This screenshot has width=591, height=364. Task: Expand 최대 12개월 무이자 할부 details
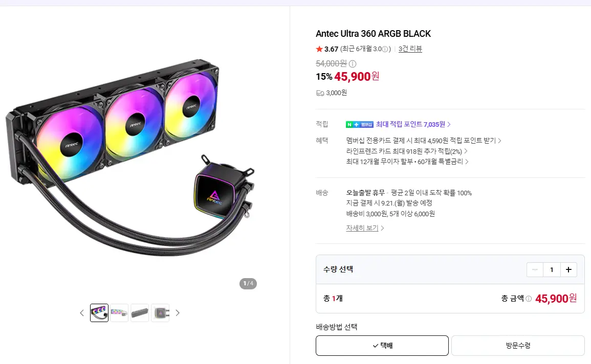407,162
